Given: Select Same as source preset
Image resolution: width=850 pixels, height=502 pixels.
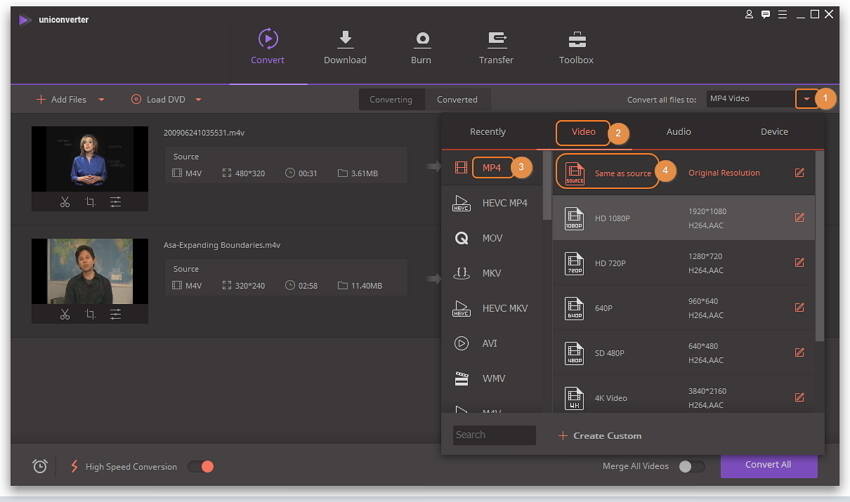Looking at the screenshot, I should point(683,173).
